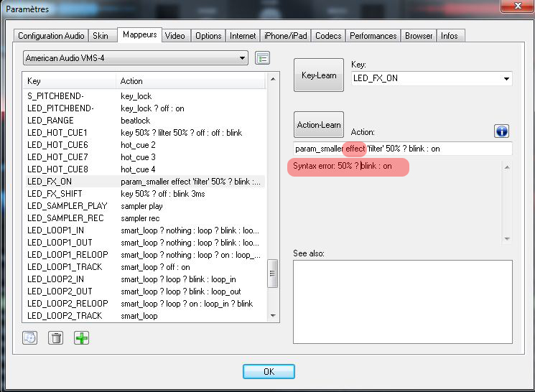Go to the Codecs tab
This screenshot has width=535, height=392.
[x=328, y=36]
